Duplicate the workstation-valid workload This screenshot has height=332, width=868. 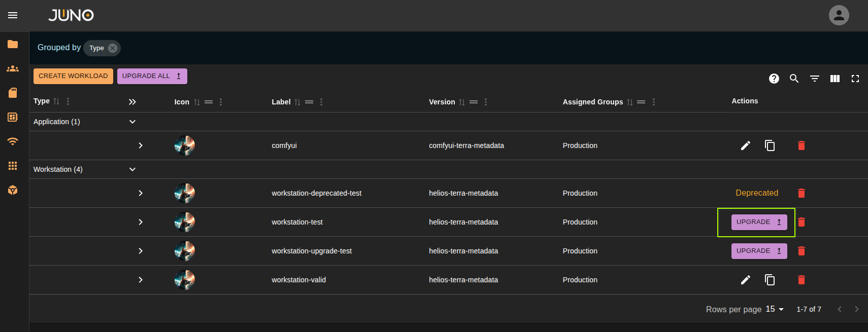pos(770,280)
